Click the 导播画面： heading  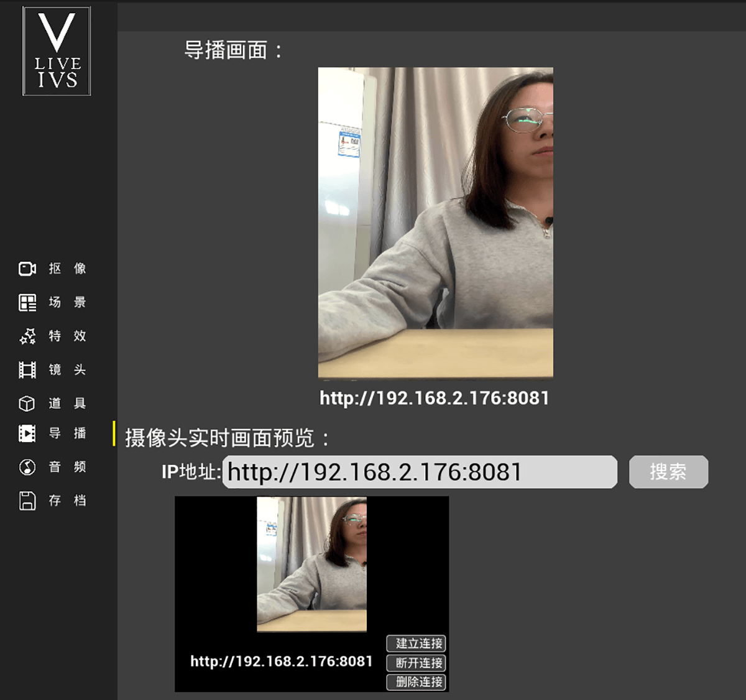coord(234,50)
